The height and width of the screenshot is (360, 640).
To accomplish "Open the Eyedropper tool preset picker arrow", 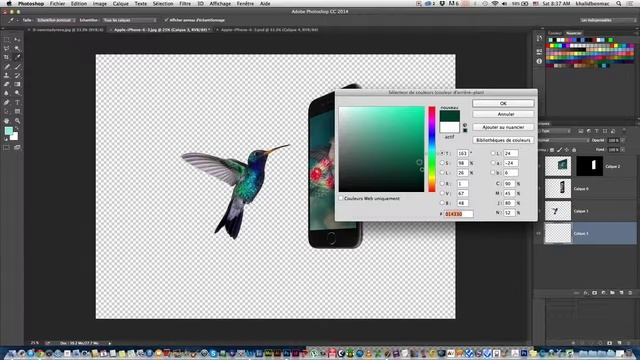I will point(17,20).
